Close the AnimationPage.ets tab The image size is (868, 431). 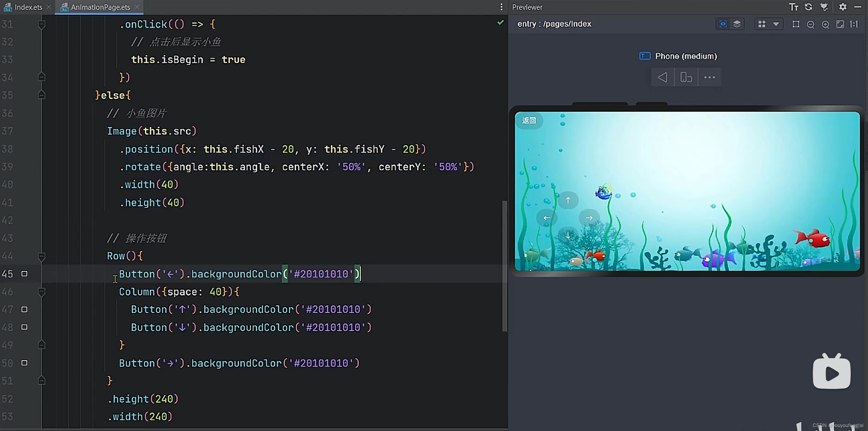(137, 7)
